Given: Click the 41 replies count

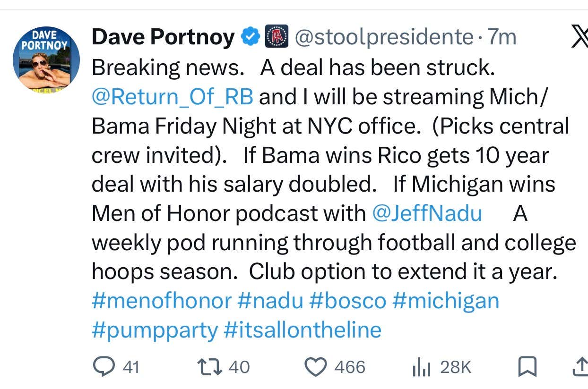Looking at the screenshot, I should pyautogui.click(x=130, y=366).
